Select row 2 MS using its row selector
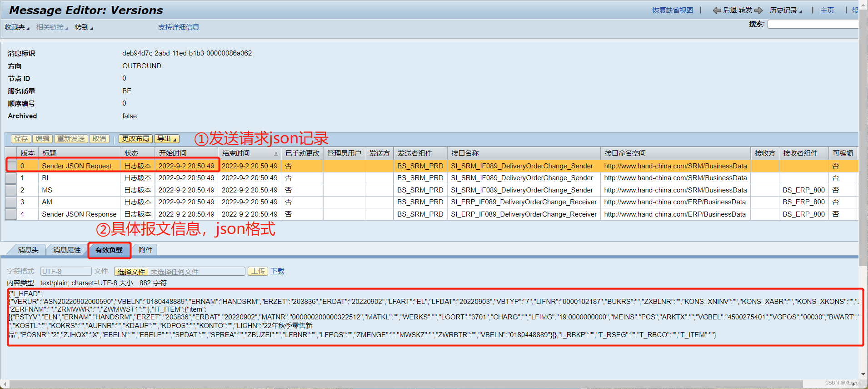 11,190
